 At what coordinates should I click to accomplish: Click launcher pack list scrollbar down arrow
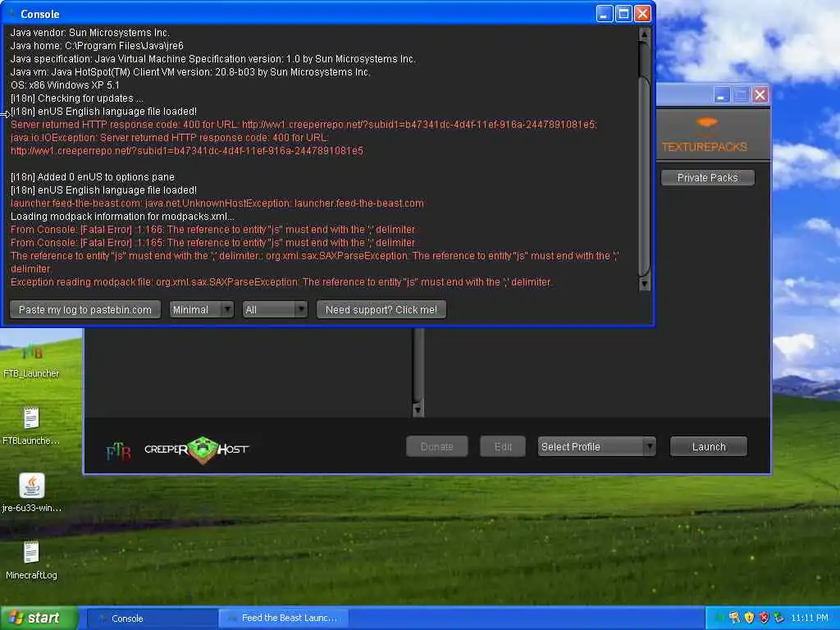418,410
